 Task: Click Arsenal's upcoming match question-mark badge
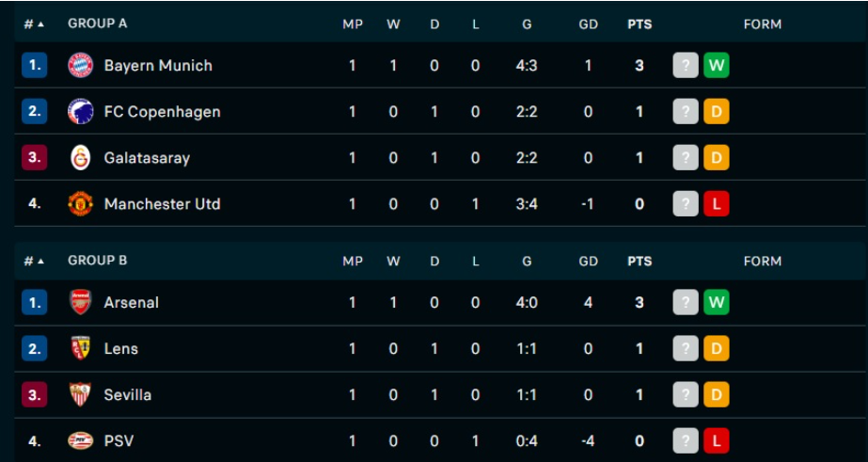686,302
